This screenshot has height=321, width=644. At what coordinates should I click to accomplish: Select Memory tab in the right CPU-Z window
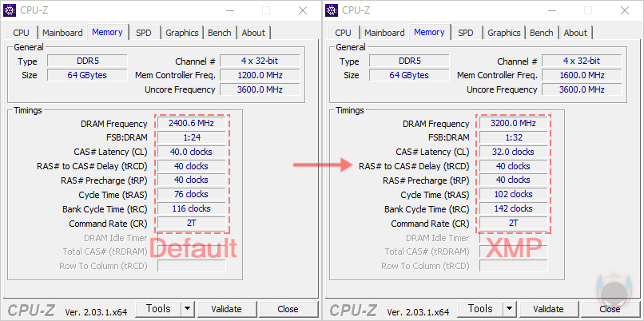click(x=429, y=32)
